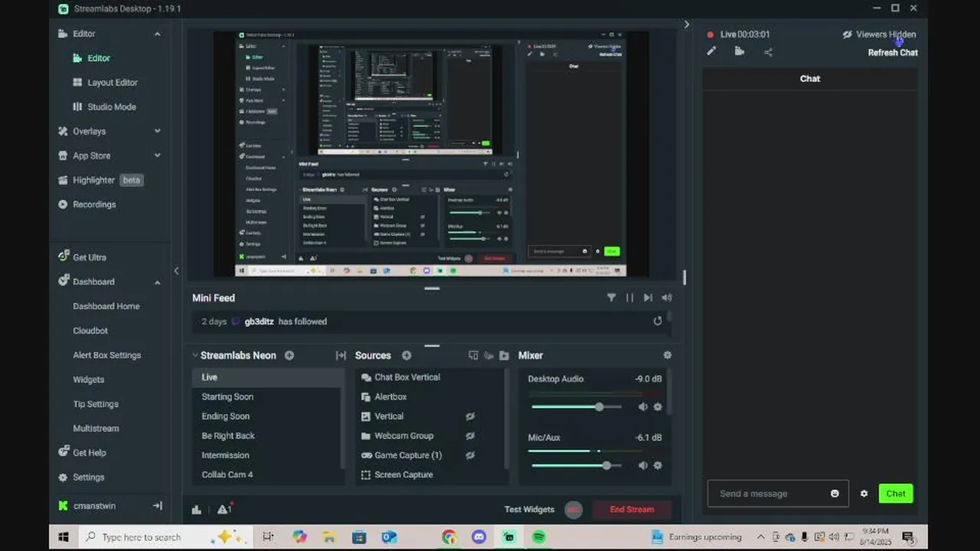980x551 pixels.
Task: Click the share icon above chat
Action: 768,52
